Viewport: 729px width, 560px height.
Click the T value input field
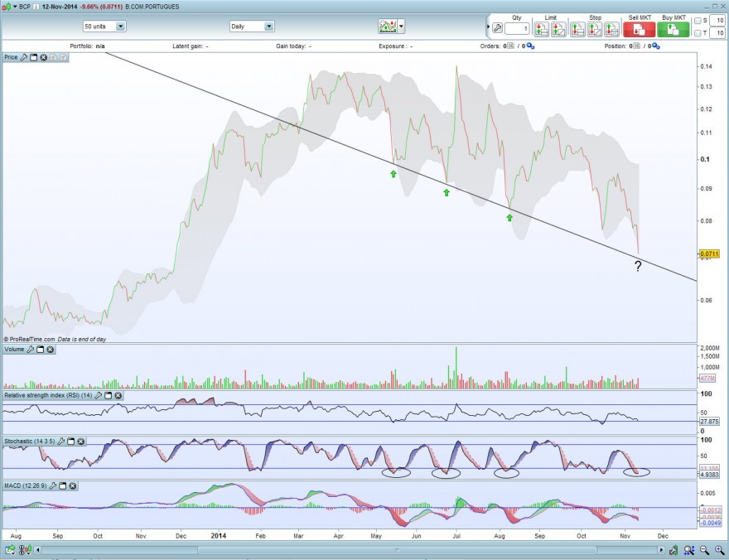pyautogui.click(x=718, y=33)
